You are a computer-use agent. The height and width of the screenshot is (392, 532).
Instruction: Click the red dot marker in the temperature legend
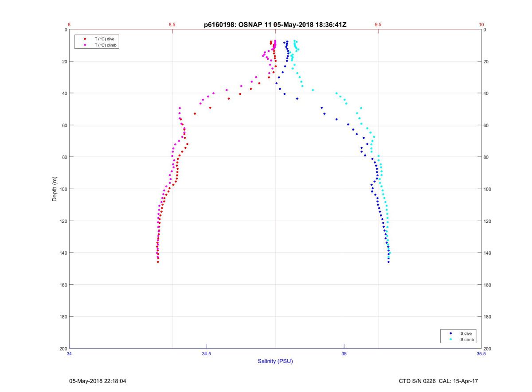[85, 39]
